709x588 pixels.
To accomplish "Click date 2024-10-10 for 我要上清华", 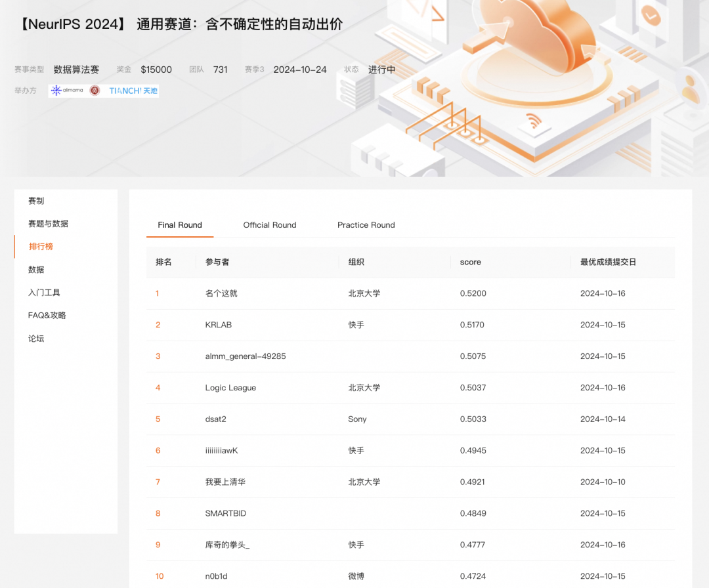I will (x=603, y=482).
